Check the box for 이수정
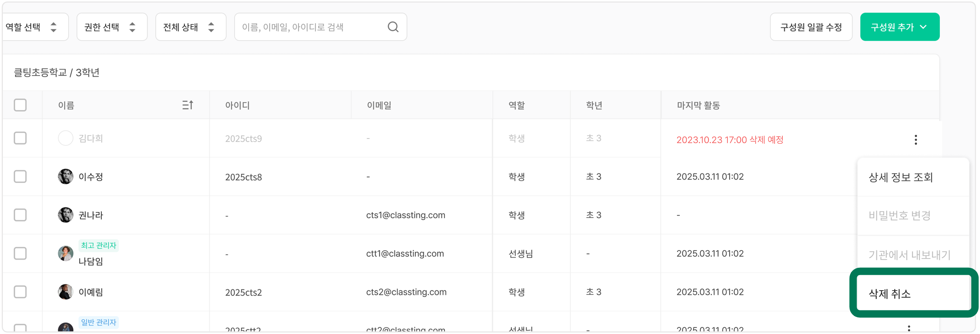Screen dimensions: 980x334 (20, 177)
